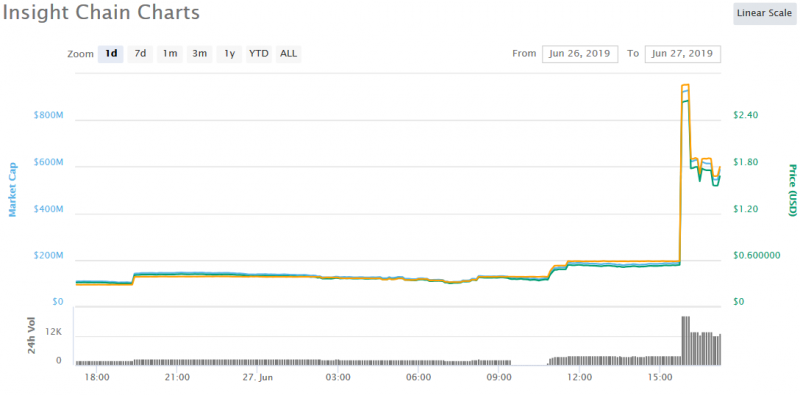Image resolution: width=800 pixels, height=395 pixels.
Task: Click the $200M market cap label
Action: click(48, 255)
